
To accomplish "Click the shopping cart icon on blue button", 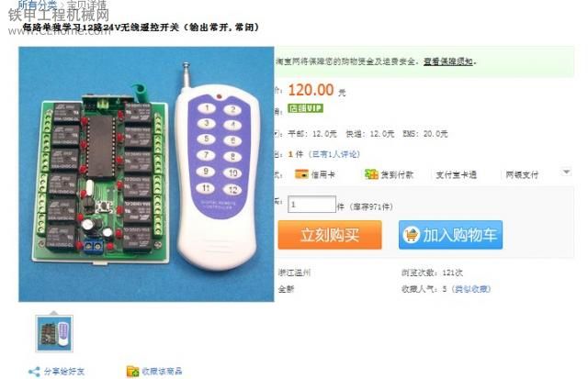I will point(412,235).
